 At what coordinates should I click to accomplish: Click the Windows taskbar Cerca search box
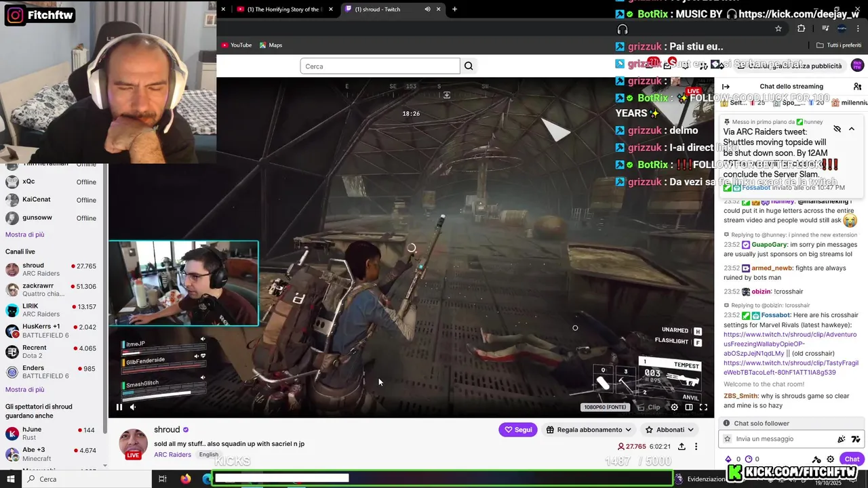tap(87, 479)
